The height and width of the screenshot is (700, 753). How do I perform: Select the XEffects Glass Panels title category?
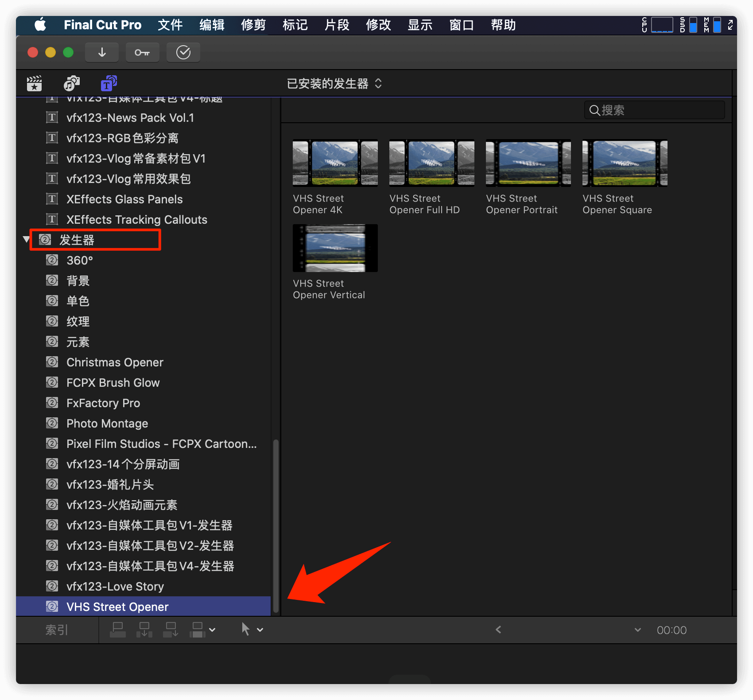pyautogui.click(x=144, y=199)
